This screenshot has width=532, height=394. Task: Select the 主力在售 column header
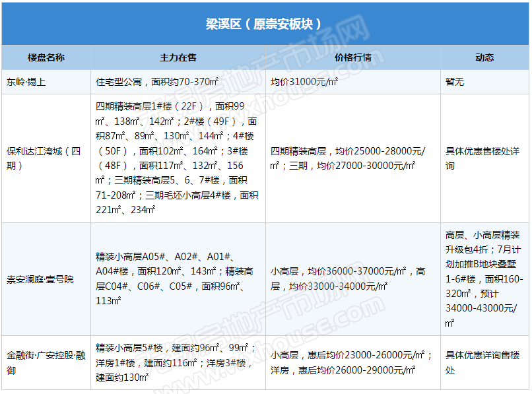coord(178,57)
